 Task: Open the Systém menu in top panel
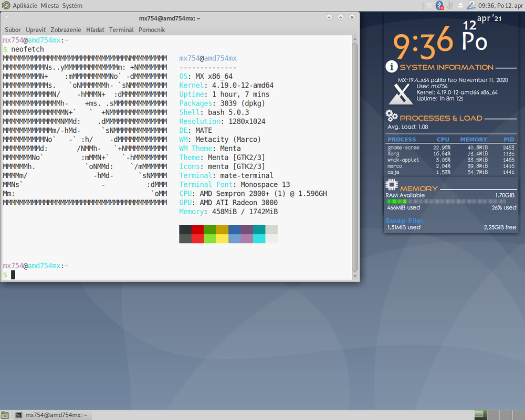click(x=72, y=6)
